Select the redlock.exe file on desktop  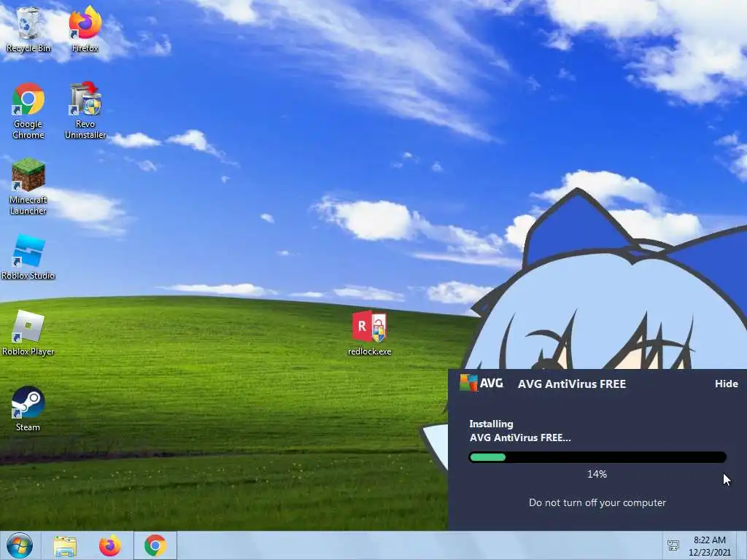[369, 333]
